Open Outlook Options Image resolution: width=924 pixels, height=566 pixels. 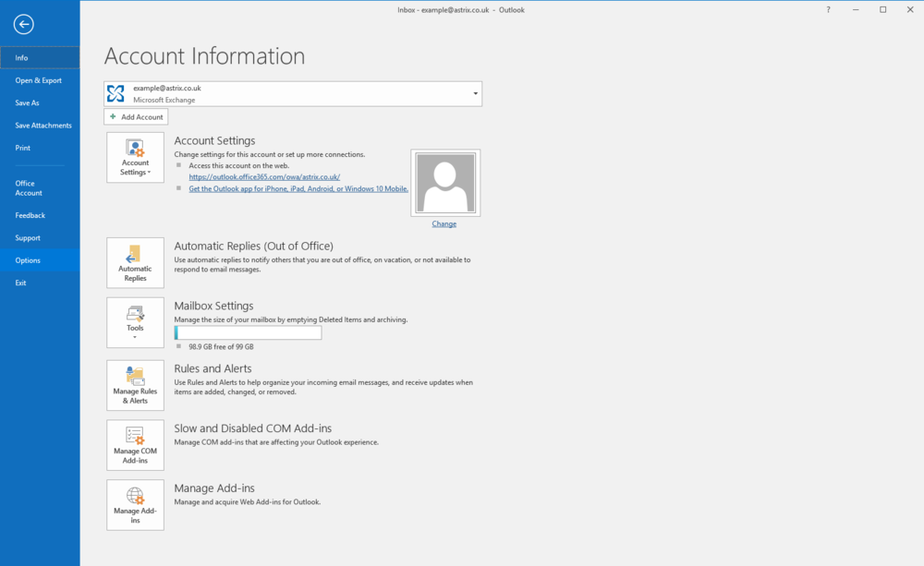[40, 260]
